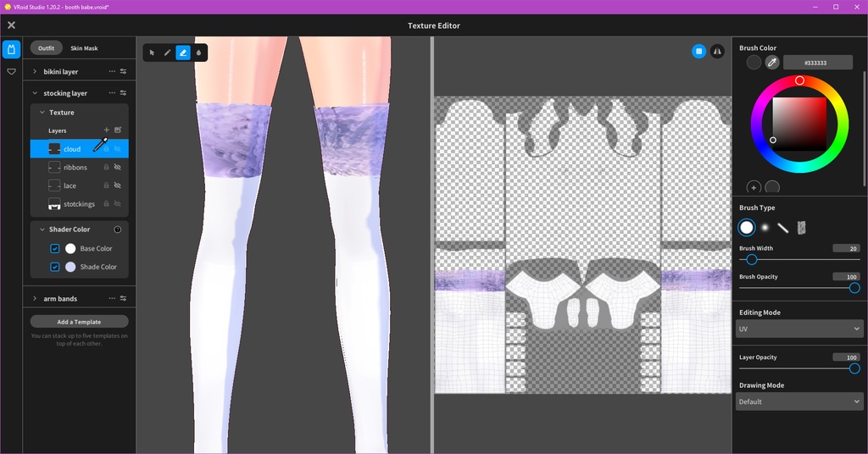Toggle the mirror symmetry button
Viewport: 868px width, 454px height.
(717, 51)
